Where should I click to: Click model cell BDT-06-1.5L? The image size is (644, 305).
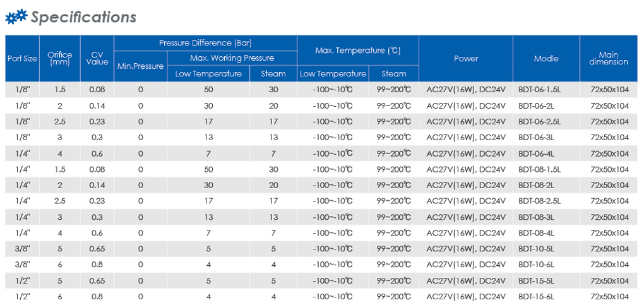(539, 90)
